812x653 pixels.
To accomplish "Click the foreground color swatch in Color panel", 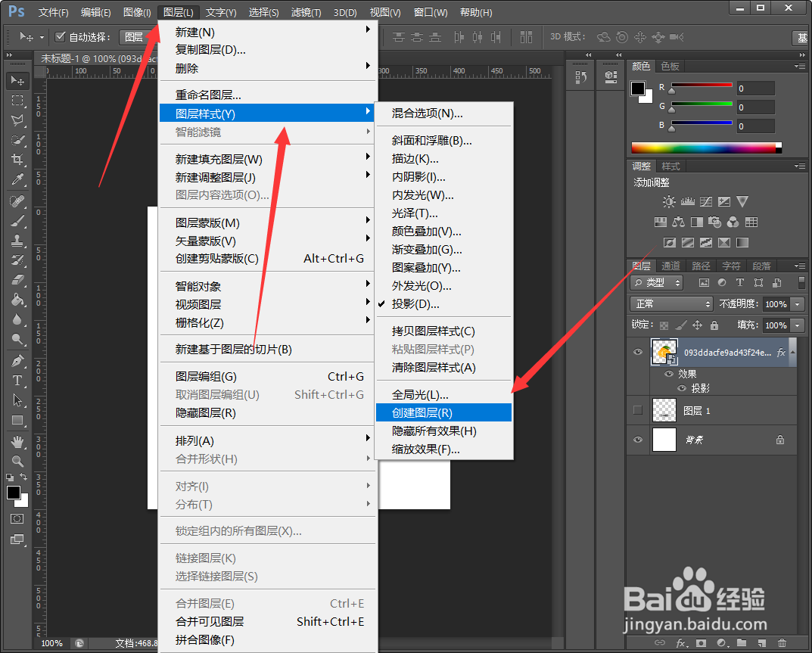I will pos(637,89).
